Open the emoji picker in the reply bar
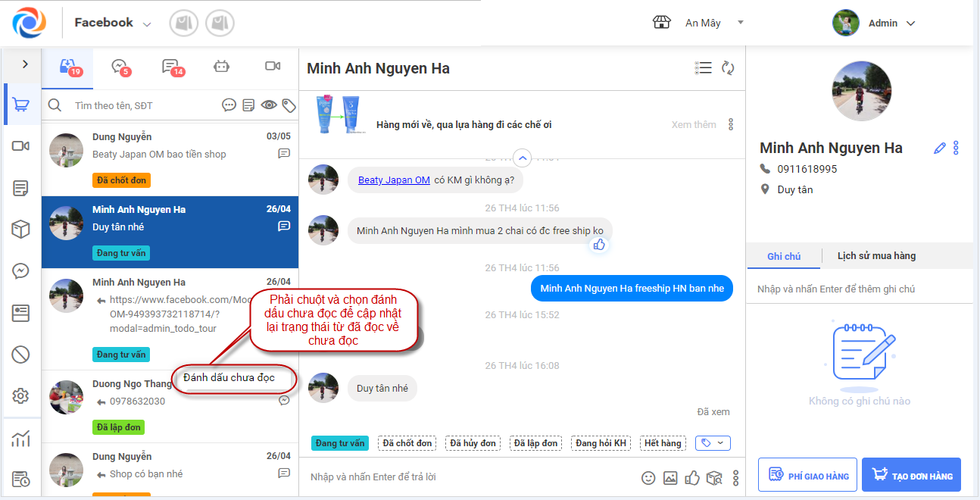This screenshot has height=500, width=980. click(648, 478)
